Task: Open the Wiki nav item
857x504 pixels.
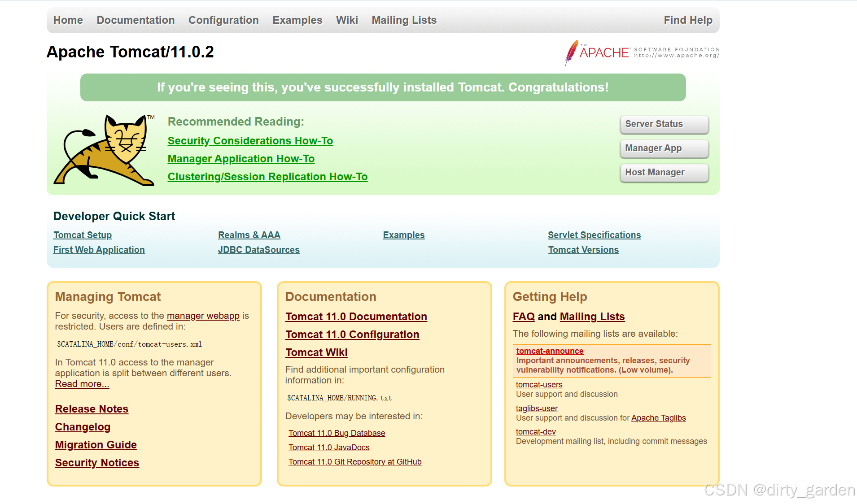Action: coord(347,20)
